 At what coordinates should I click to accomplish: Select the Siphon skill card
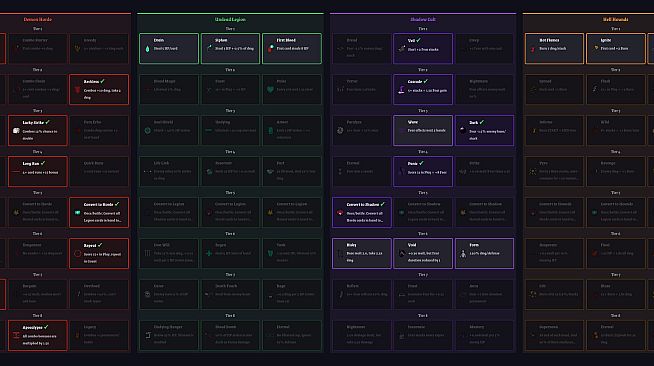coord(230,48)
